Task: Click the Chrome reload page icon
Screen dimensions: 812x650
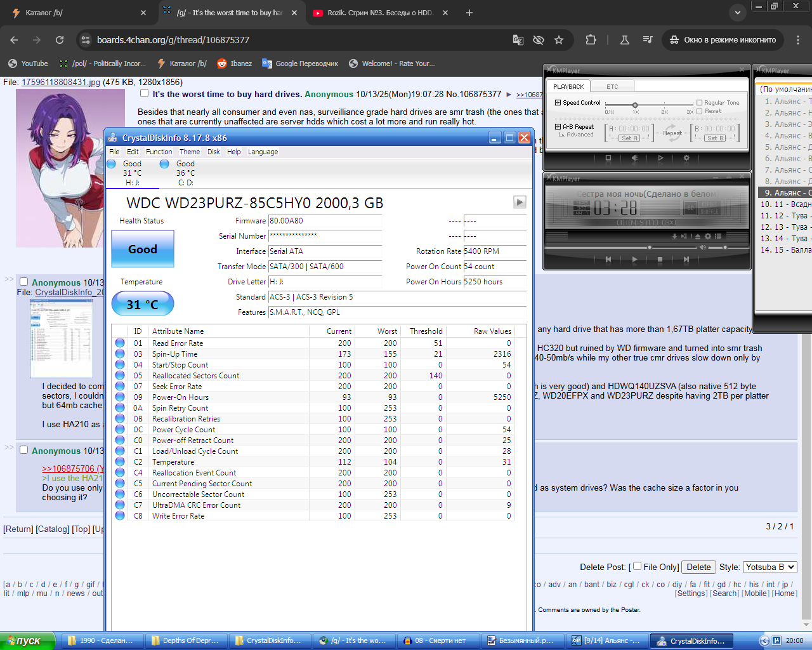Action: click(x=60, y=40)
